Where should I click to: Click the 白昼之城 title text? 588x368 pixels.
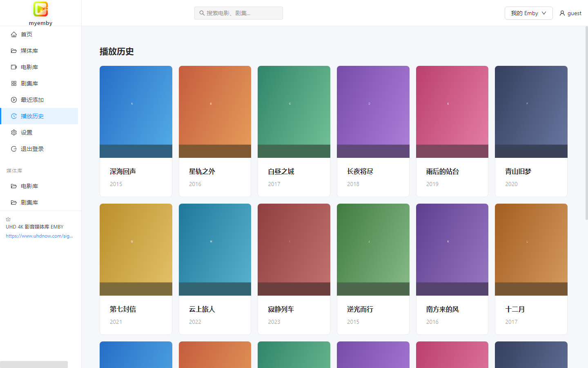pyautogui.click(x=281, y=171)
